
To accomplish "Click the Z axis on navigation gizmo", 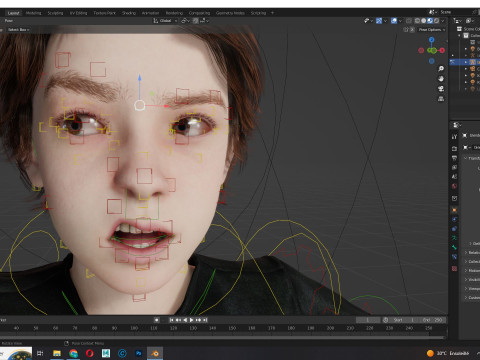I will [x=432, y=40].
